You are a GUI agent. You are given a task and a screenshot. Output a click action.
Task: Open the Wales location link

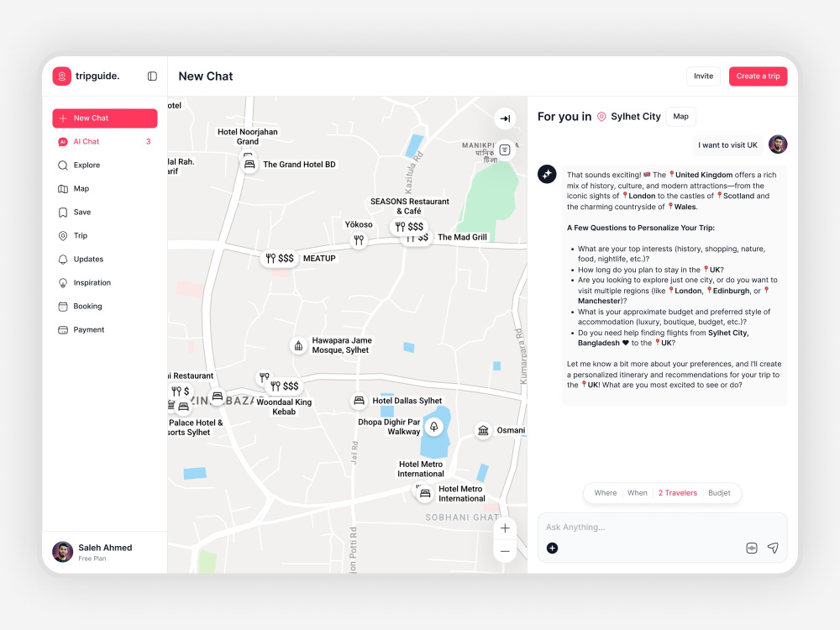click(682, 207)
